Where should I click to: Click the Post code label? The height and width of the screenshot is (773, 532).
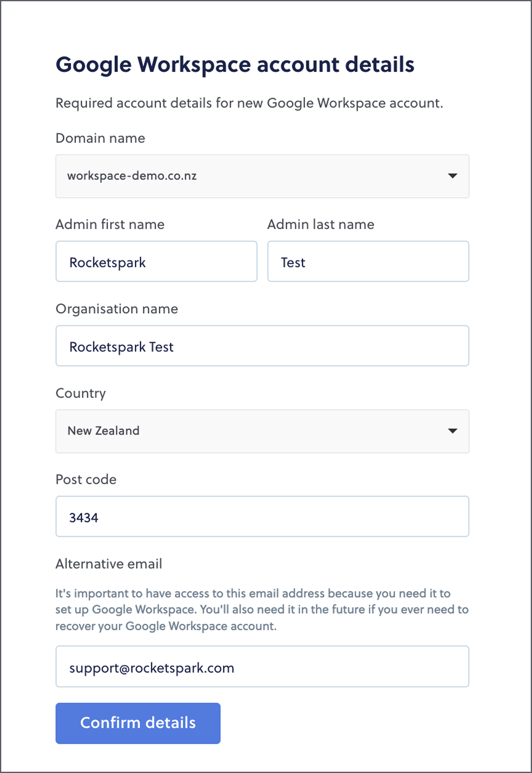point(86,479)
